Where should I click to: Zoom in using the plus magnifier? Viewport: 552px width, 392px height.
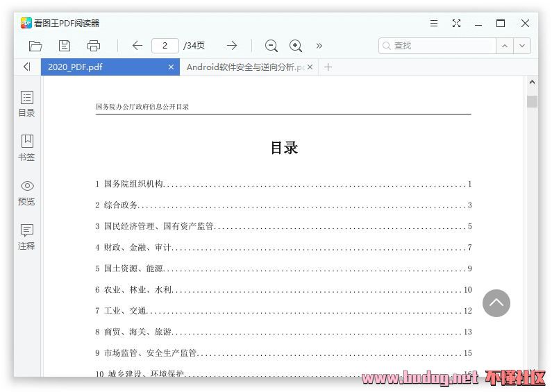pyautogui.click(x=296, y=46)
